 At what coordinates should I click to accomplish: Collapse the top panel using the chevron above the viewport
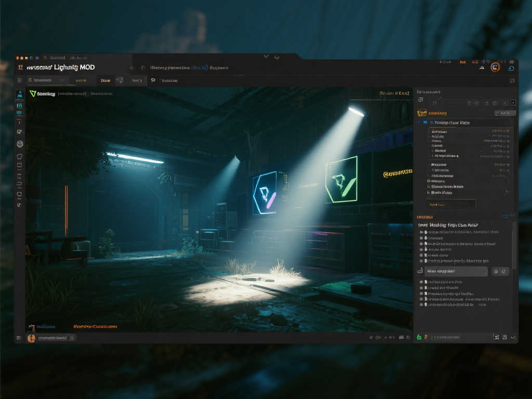(x=266, y=56)
